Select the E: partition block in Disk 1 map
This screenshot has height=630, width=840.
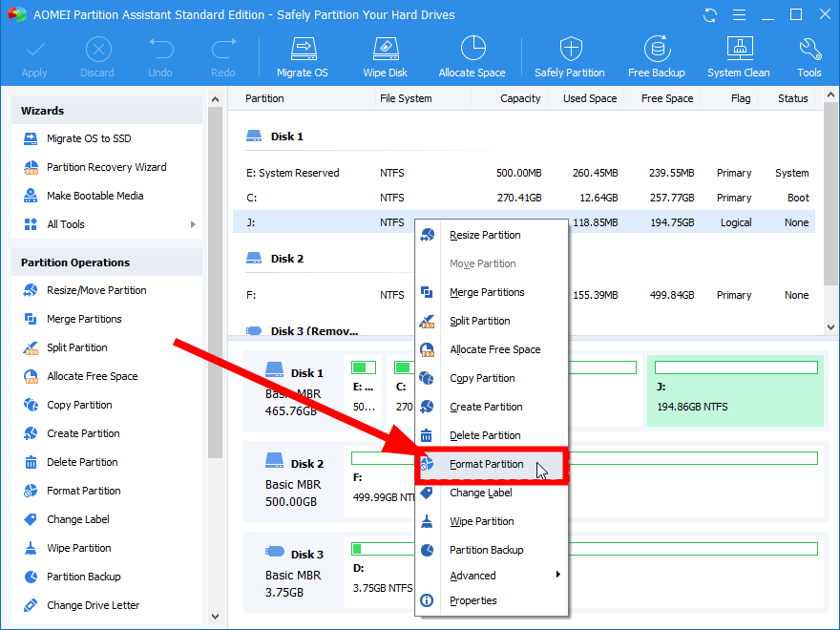pyautogui.click(x=364, y=391)
